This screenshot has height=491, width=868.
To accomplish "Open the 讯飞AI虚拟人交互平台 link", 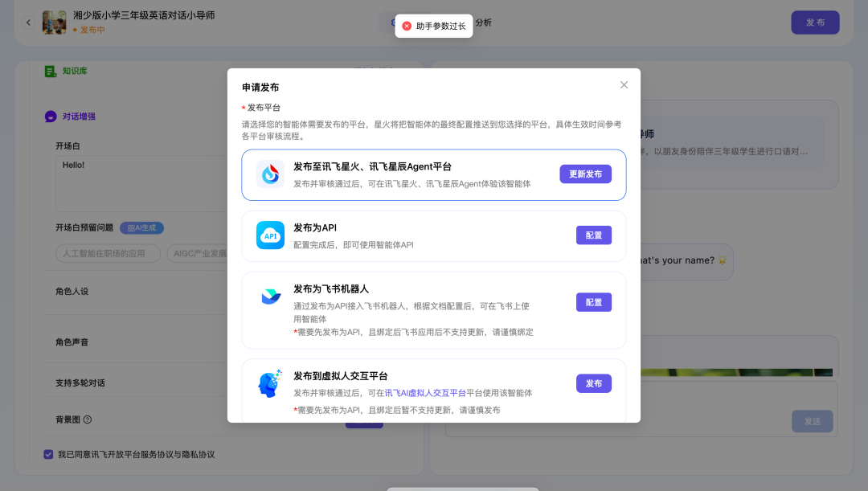I will [x=425, y=393].
